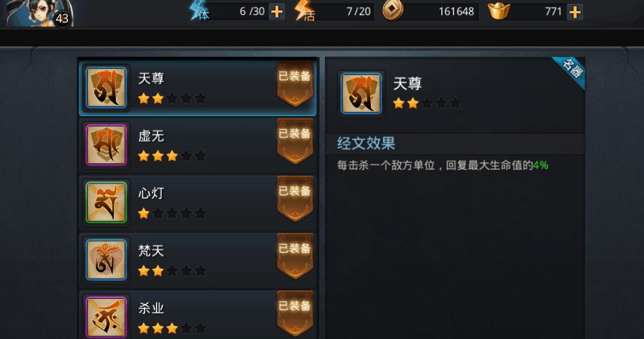
Task: Click the gold ingot currency icon
Action: click(x=498, y=10)
